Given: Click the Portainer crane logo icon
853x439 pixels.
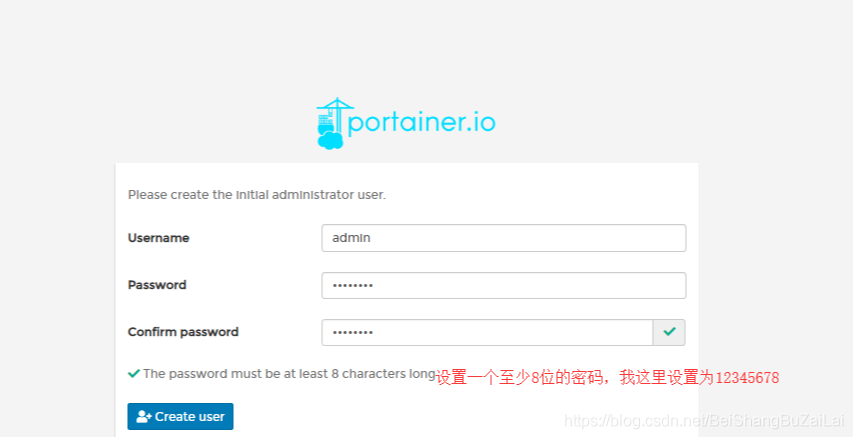Looking at the screenshot, I should pyautogui.click(x=331, y=116).
